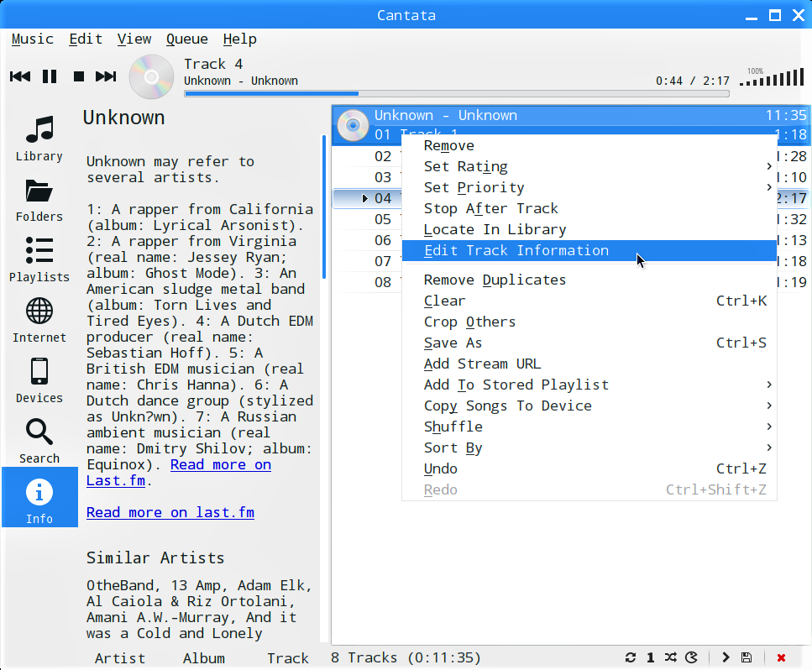Expand the Set Priority submenu
Viewport: 812px width, 670px height.
(589, 187)
